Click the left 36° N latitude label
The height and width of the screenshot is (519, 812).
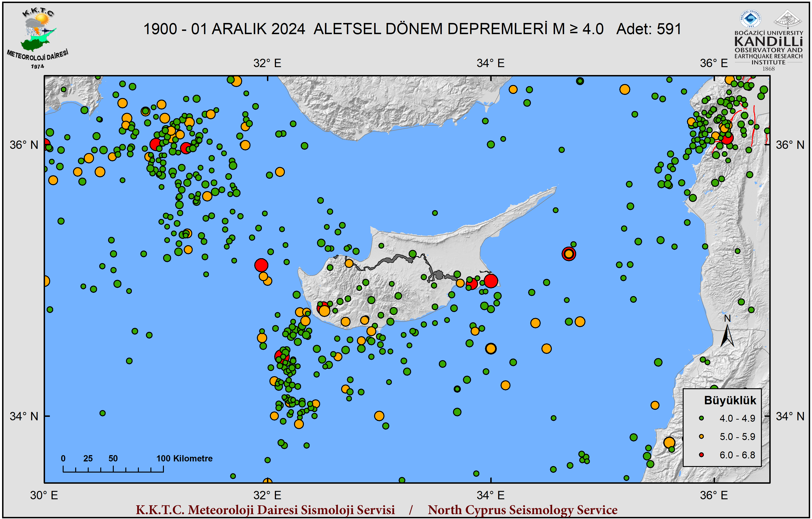tap(24, 145)
